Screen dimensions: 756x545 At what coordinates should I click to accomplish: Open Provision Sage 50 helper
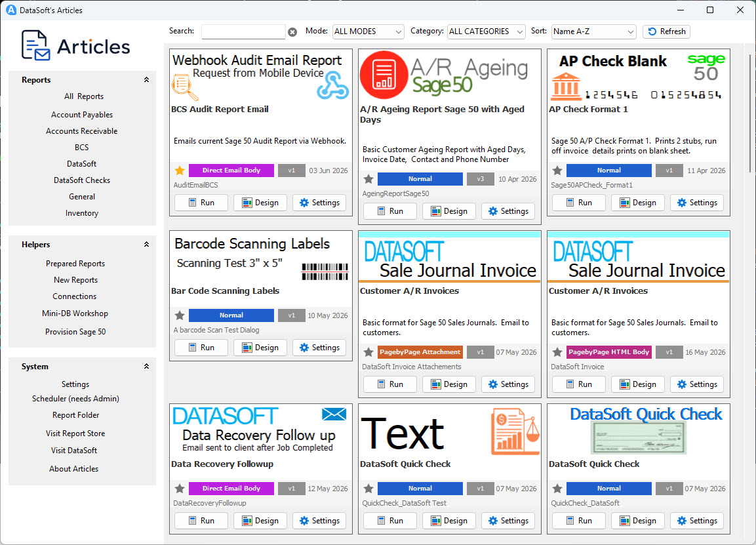(x=75, y=332)
